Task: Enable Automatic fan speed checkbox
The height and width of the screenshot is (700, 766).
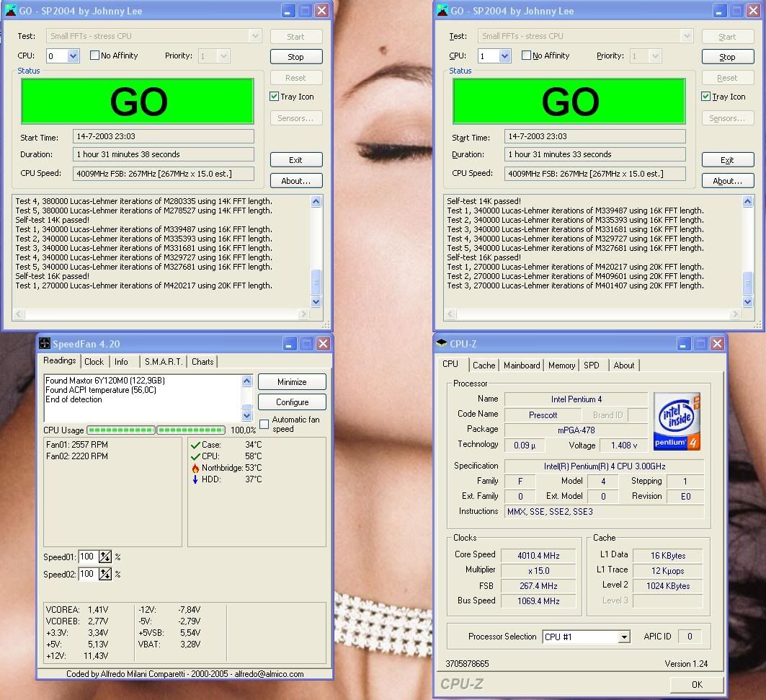Action: (x=264, y=424)
